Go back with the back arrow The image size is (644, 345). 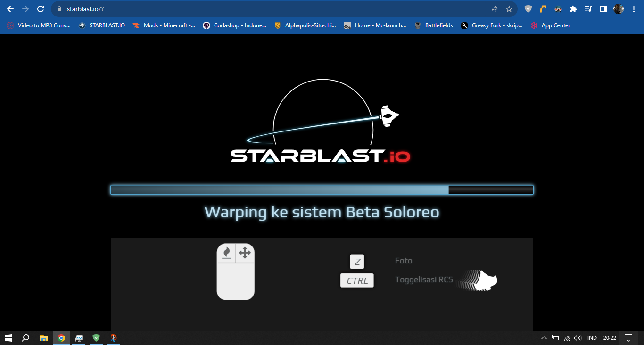[x=10, y=8]
